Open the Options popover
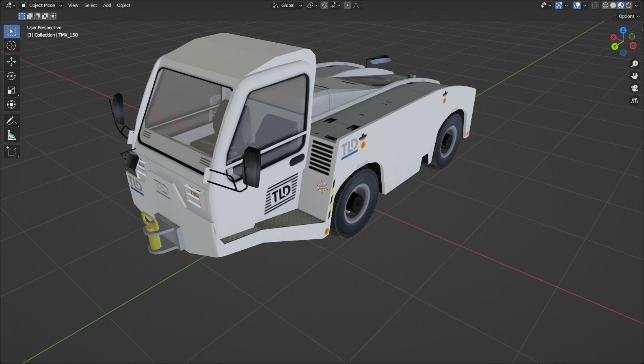This screenshot has height=364, width=644. 629,16
